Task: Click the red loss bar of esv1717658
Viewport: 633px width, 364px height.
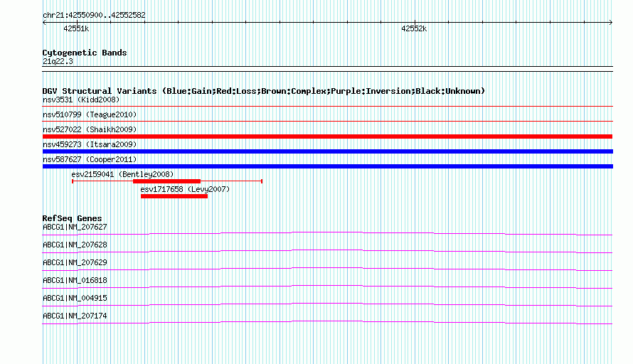Action: coord(174,196)
